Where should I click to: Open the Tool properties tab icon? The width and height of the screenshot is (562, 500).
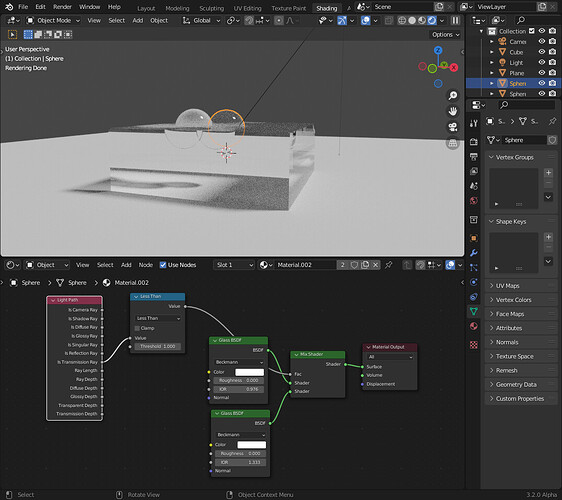point(473,123)
